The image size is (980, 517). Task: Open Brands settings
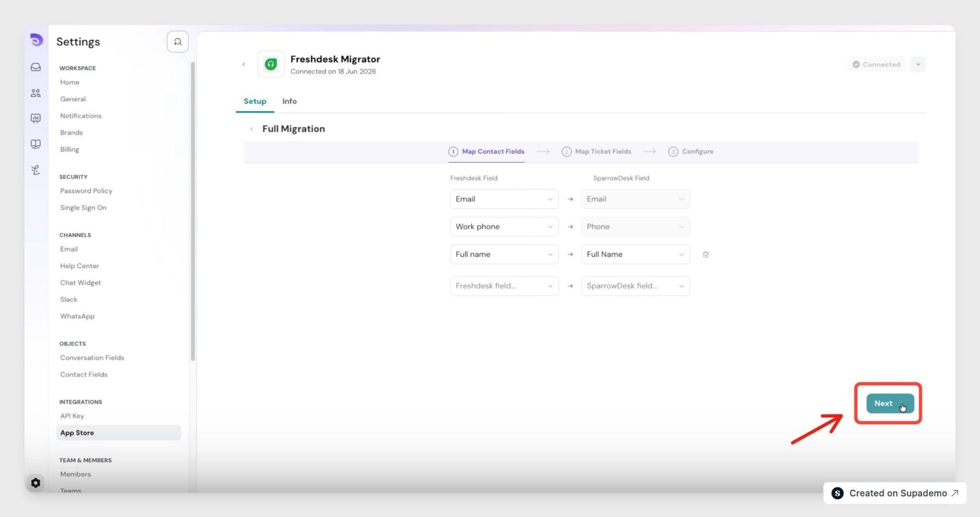71,133
